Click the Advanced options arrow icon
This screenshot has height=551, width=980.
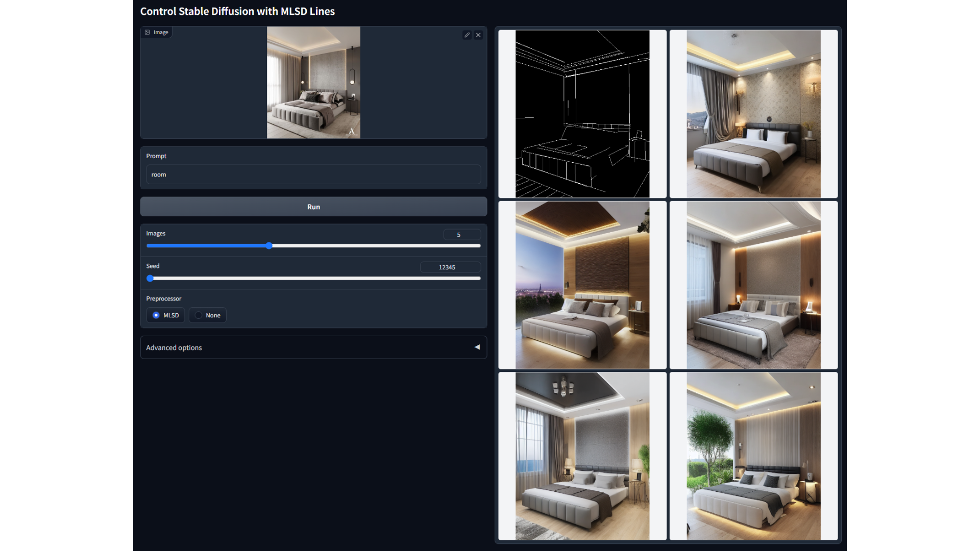coord(477,347)
